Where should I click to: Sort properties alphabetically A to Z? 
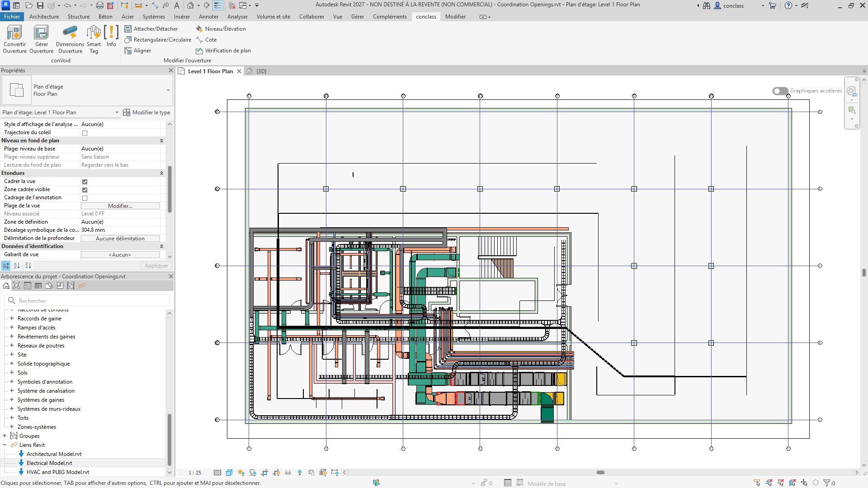point(17,266)
